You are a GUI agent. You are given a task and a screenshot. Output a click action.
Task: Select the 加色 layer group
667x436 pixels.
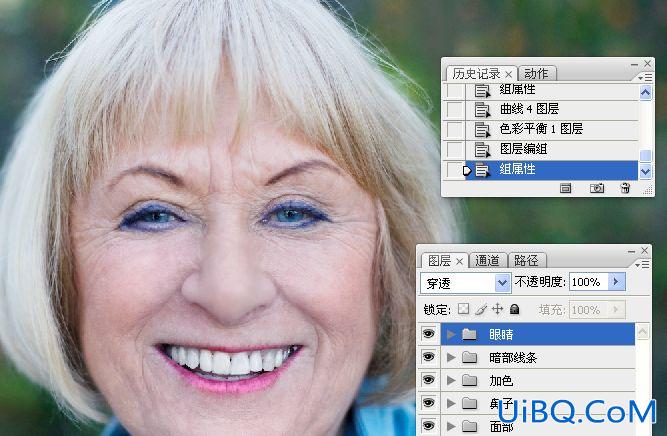(538, 380)
